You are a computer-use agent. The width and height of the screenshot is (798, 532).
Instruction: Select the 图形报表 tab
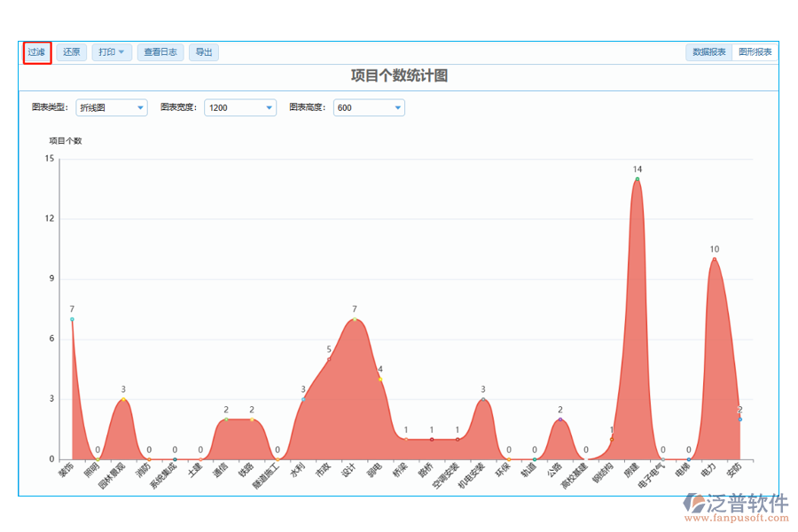755,52
